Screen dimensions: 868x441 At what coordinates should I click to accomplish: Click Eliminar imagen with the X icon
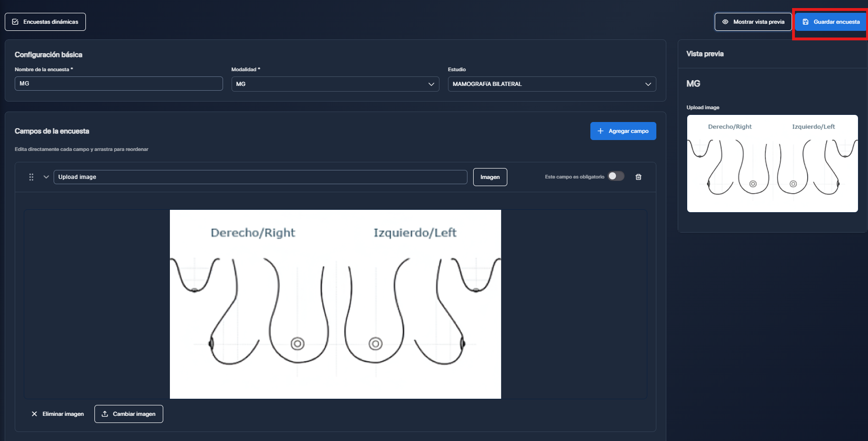pyautogui.click(x=57, y=414)
